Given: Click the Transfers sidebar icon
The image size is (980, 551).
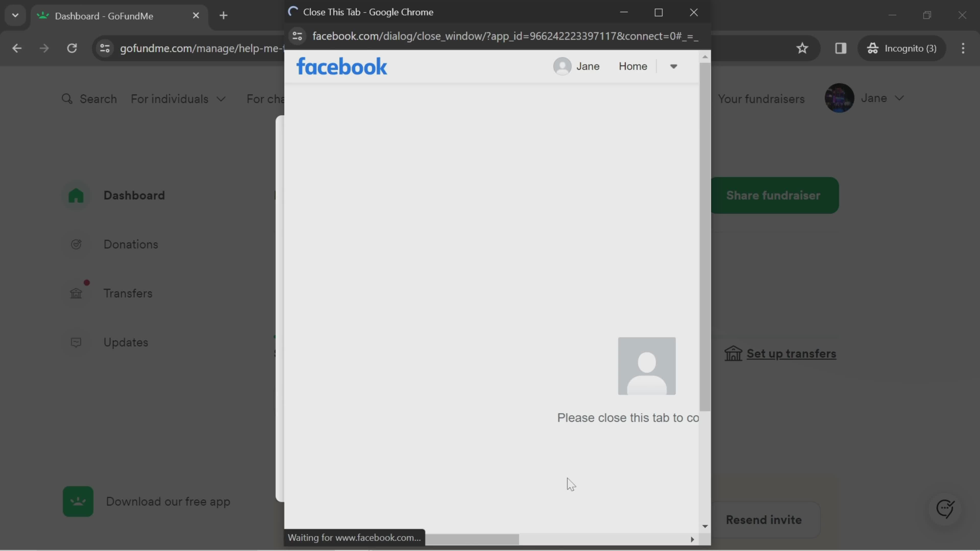Looking at the screenshot, I should tap(76, 293).
